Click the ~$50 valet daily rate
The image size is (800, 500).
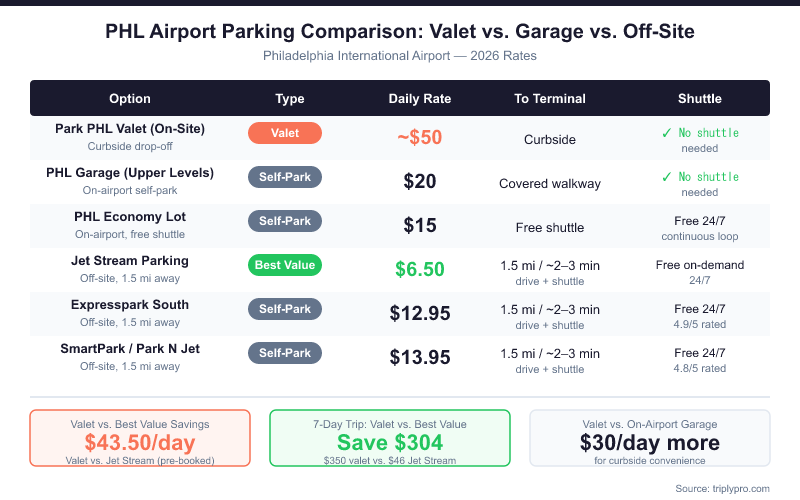pos(420,138)
